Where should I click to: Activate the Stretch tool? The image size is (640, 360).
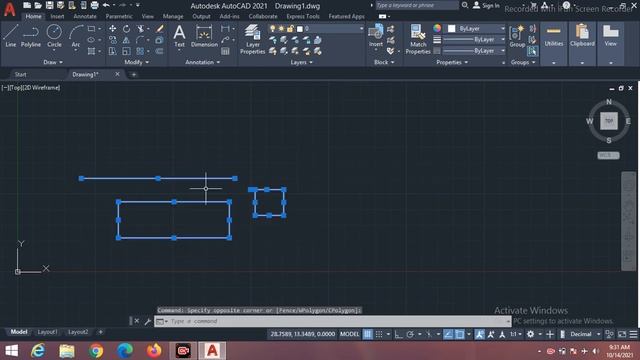112,51
